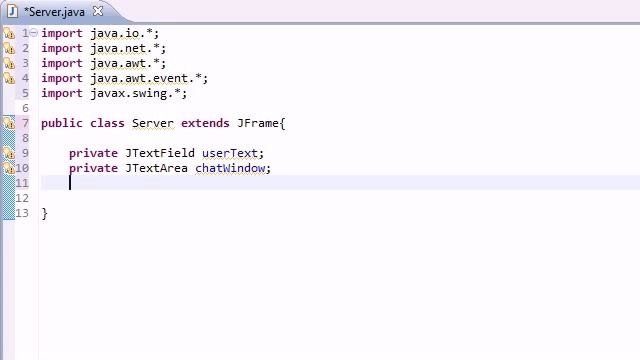Click the 'public' keyword on line 7
The image size is (640, 360).
[x=62, y=123]
